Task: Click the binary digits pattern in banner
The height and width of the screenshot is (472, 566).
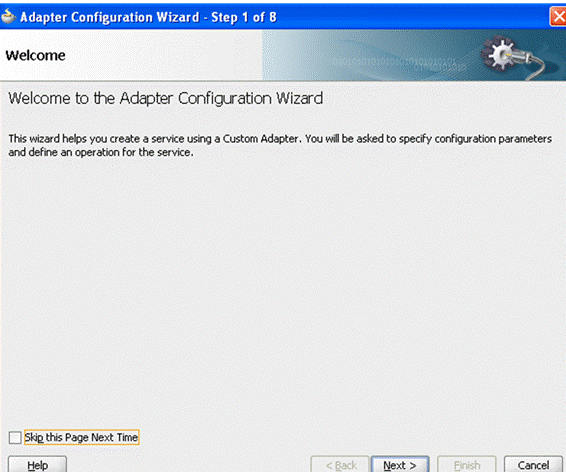Action: point(399,64)
